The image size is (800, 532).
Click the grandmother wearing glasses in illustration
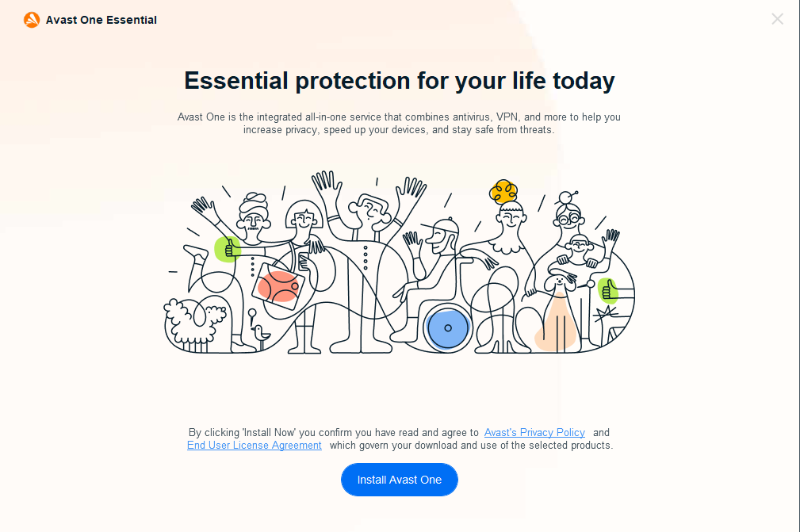568,214
